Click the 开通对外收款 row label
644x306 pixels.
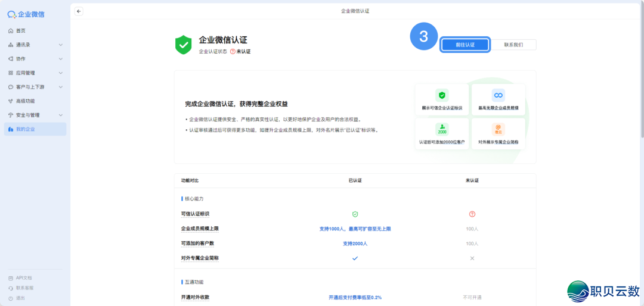pyautogui.click(x=196, y=297)
